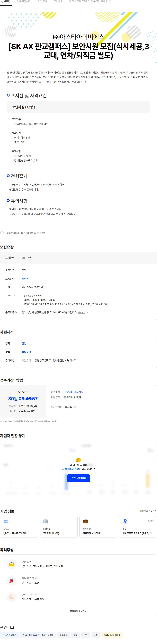
Task: Open the 잡코리아 즉시지원 link
Action: coord(74,392)
